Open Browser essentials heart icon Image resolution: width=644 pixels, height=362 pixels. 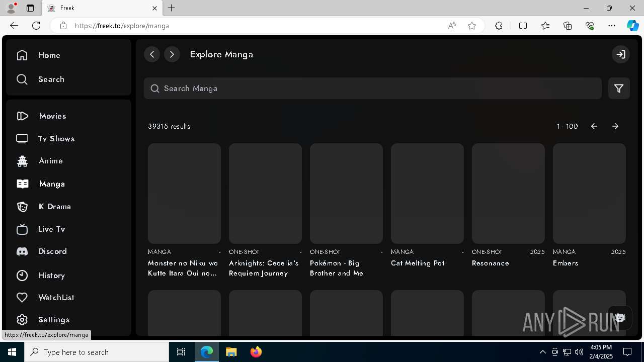tap(590, 26)
